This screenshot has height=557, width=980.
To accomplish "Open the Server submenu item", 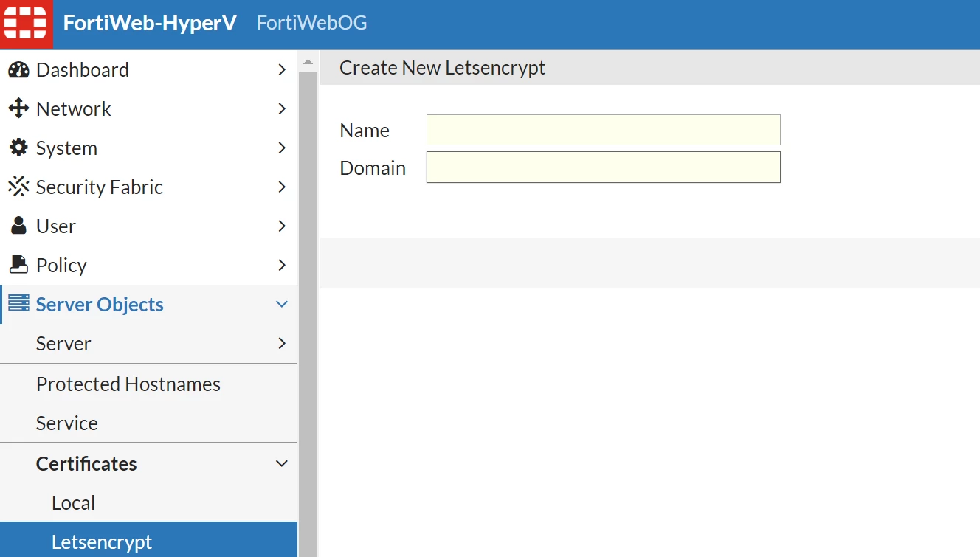I will [x=148, y=344].
